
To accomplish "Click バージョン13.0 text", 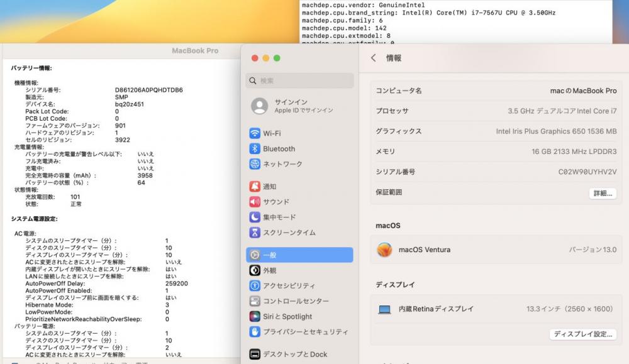I will tap(593, 250).
